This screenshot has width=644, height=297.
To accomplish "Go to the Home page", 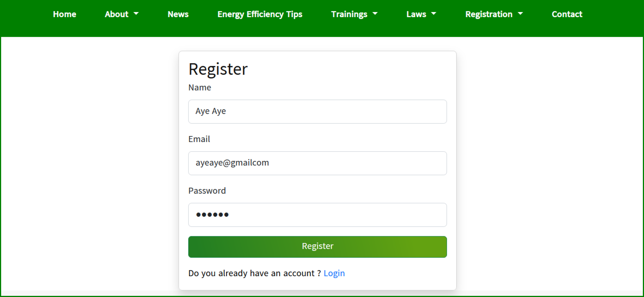I will point(64,14).
